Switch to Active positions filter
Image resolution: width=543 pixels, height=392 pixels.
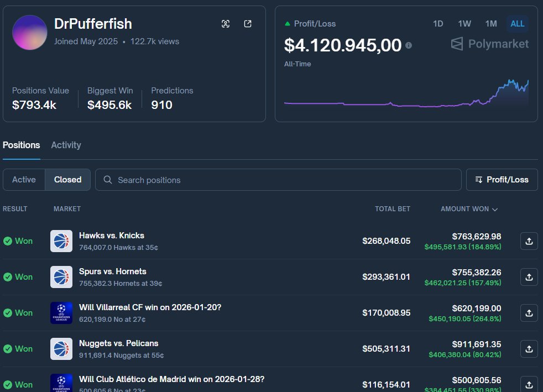(24, 180)
